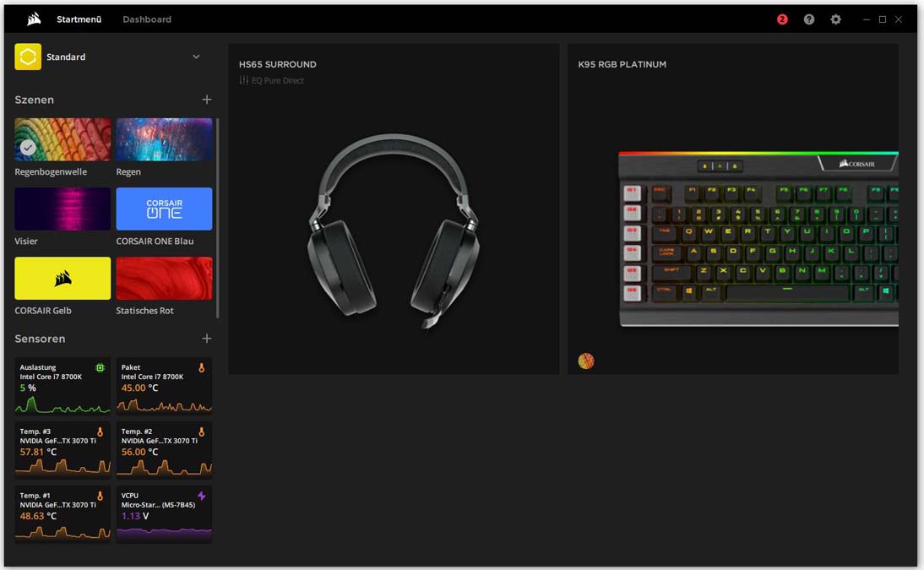This screenshot has width=924, height=570.
Task: Click the Auslastung usage graph
Action: pos(63,405)
